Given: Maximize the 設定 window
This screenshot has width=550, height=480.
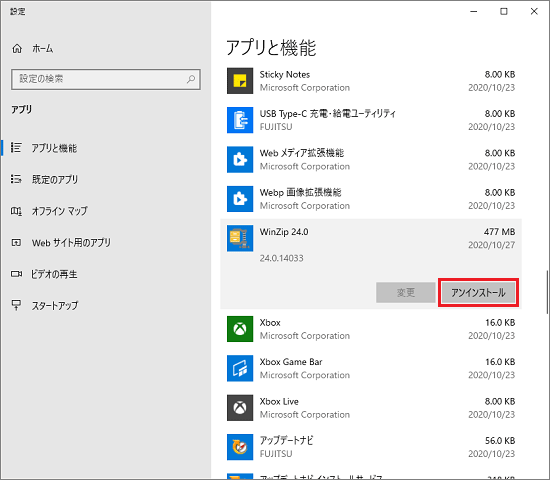Looking at the screenshot, I should click(504, 12).
